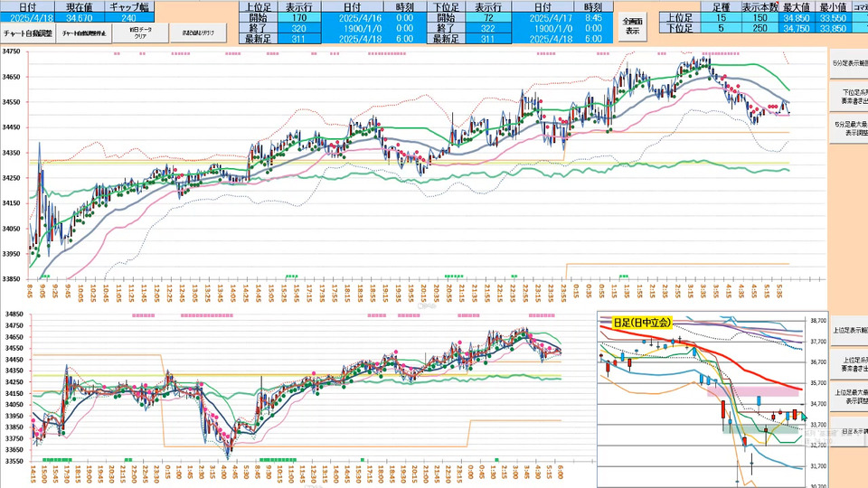Click the 38,700 axis label on daily chart
Screen dimensions: 868x488
point(817,320)
